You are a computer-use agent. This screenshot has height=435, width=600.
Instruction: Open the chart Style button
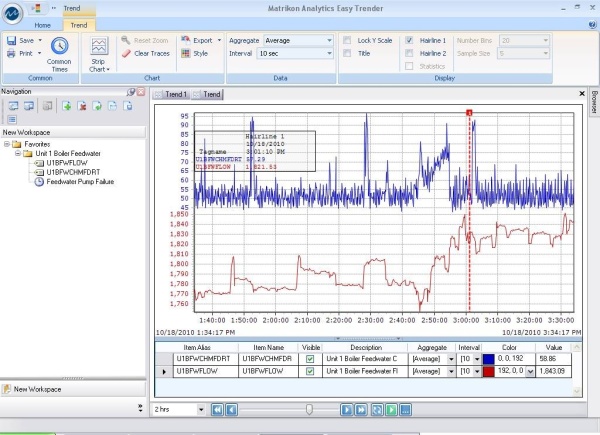point(194,54)
